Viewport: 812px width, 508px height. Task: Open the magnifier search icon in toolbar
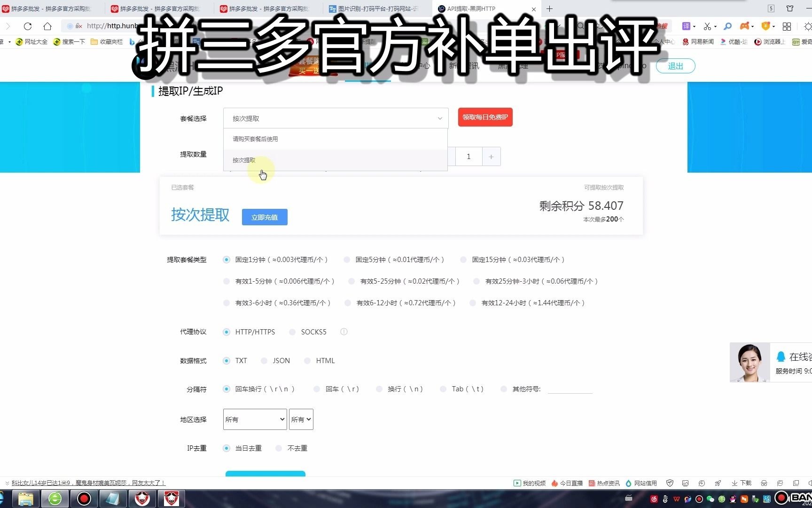pyautogui.click(x=727, y=26)
